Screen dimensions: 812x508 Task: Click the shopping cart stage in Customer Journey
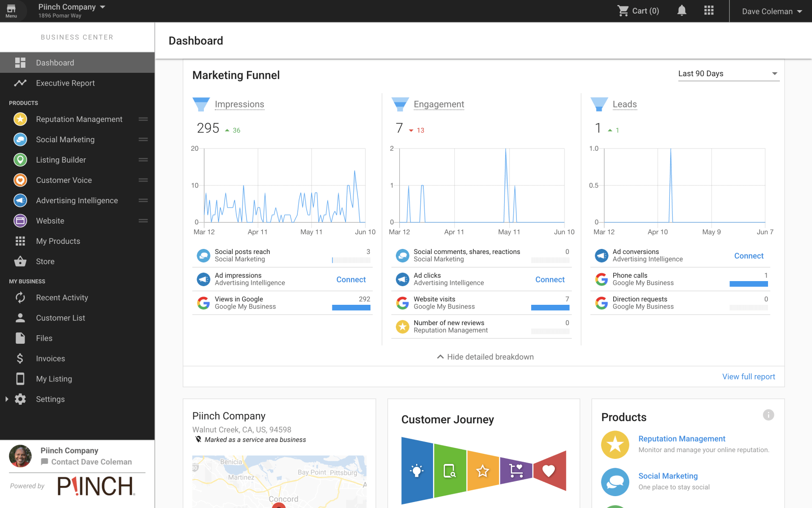[516, 471]
